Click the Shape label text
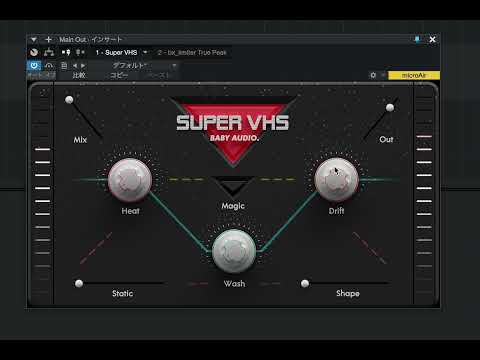Screen dimensions: 480x360 (x=348, y=293)
